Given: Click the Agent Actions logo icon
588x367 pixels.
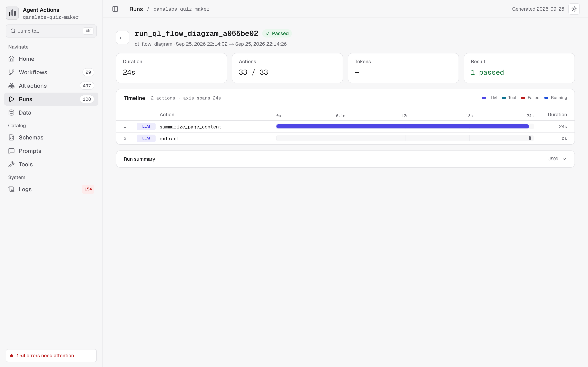Looking at the screenshot, I should 12,13.
